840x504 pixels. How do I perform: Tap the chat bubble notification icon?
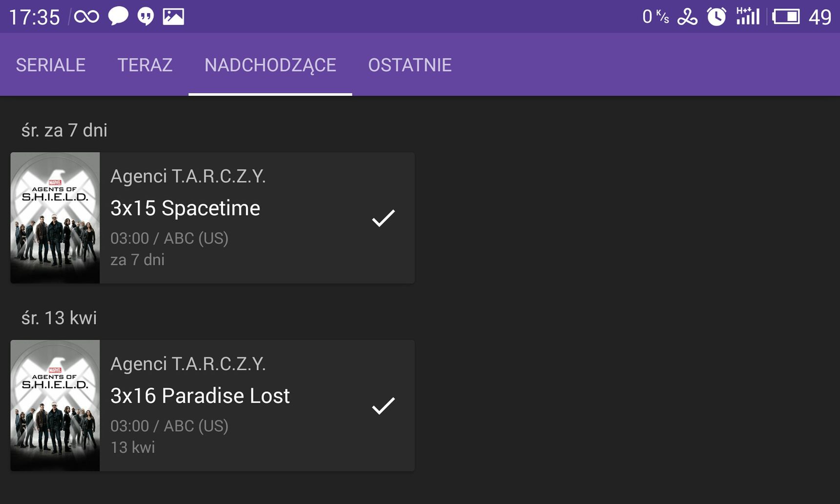(x=118, y=16)
